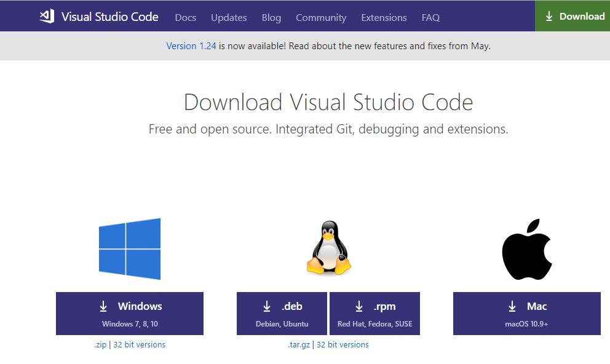610x364 pixels.
Task: Click the download arrow in the green Download button
Action: point(549,17)
